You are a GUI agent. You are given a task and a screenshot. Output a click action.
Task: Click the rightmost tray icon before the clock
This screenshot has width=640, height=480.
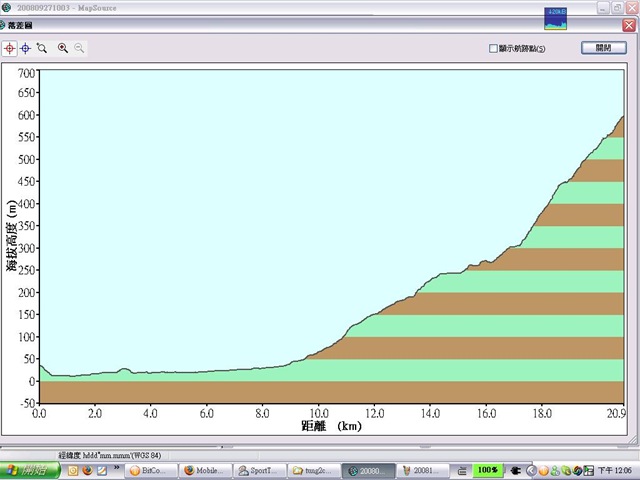588,471
